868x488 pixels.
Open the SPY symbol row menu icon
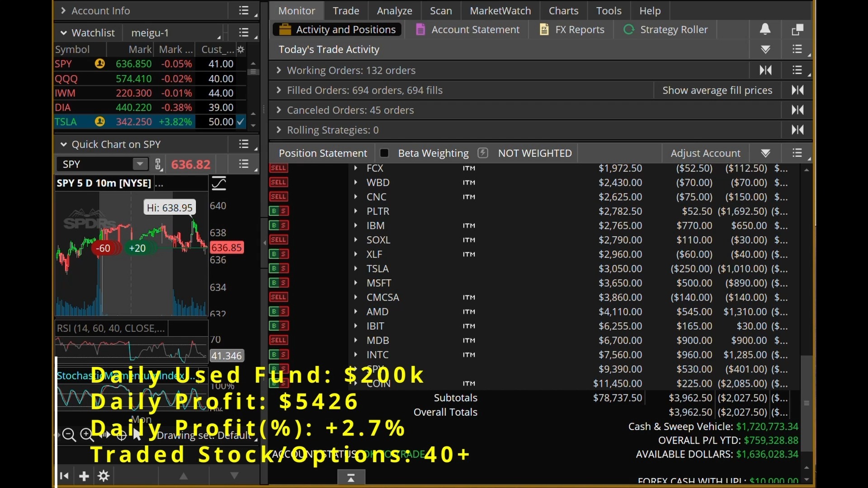pos(244,164)
